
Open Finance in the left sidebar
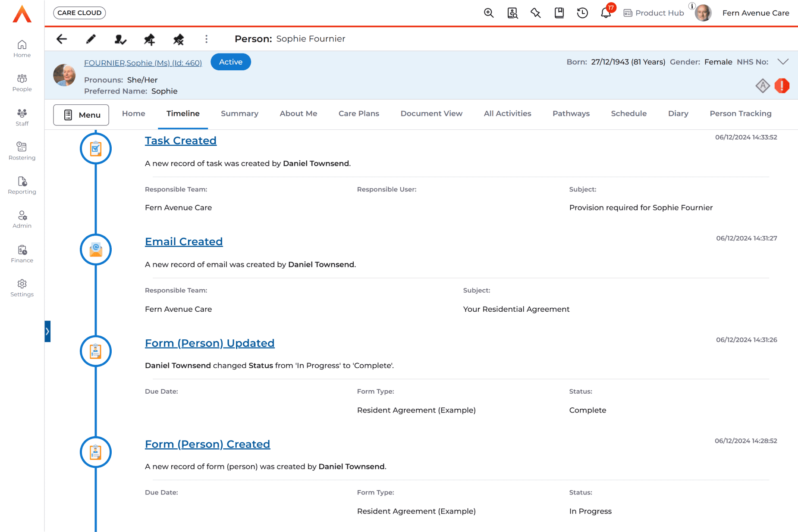pos(22,253)
